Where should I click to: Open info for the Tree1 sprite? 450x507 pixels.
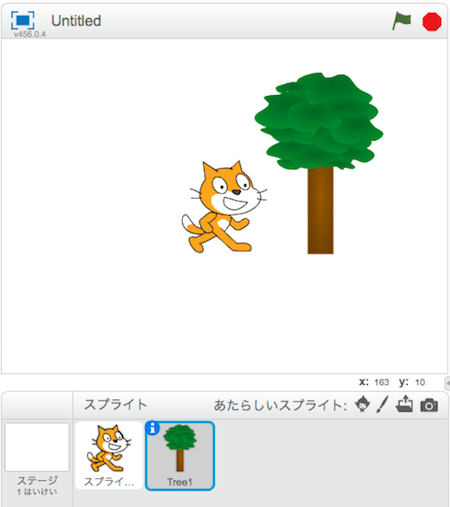[153, 428]
